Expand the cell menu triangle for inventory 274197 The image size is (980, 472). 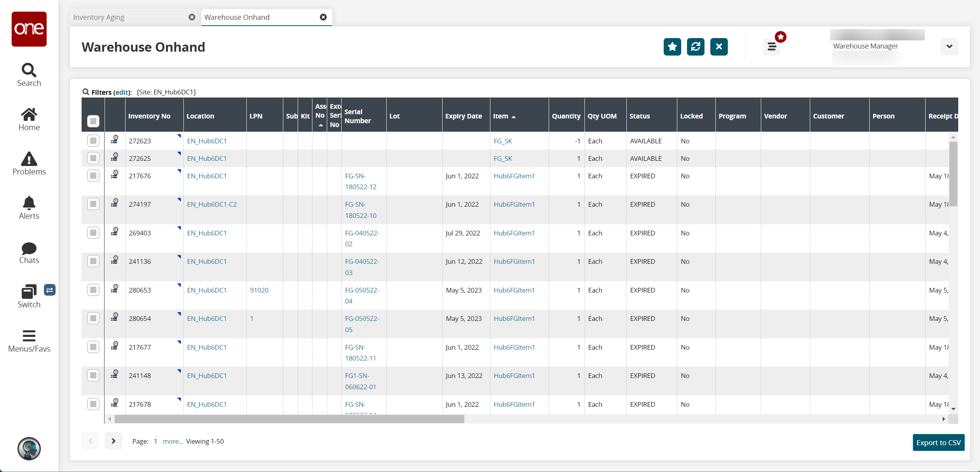pyautogui.click(x=179, y=199)
